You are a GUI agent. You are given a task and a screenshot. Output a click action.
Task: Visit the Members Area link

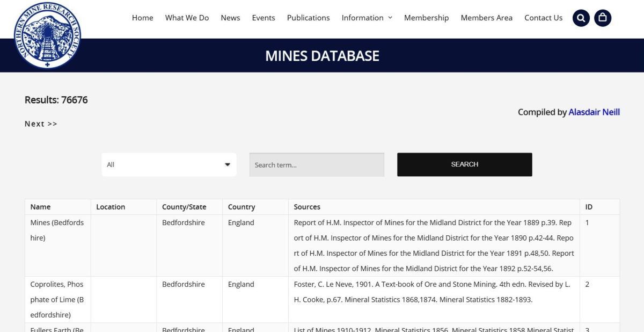tap(486, 18)
